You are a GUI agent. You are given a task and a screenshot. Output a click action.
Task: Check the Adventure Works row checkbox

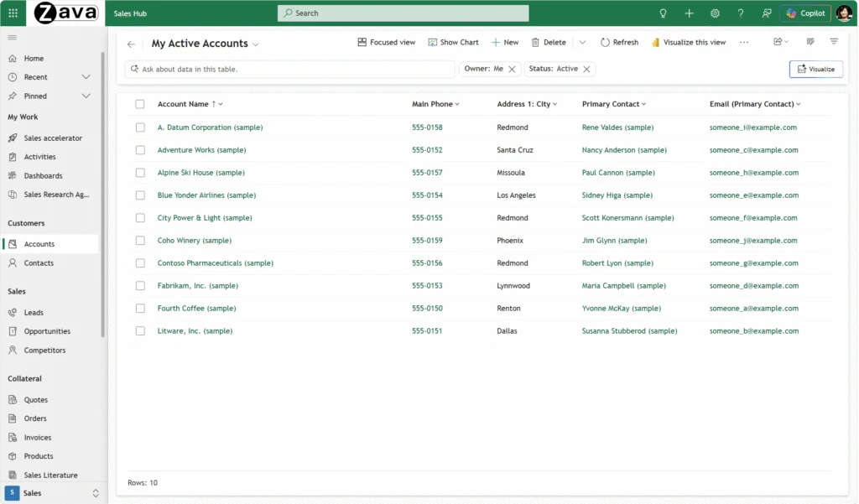pos(140,150)
